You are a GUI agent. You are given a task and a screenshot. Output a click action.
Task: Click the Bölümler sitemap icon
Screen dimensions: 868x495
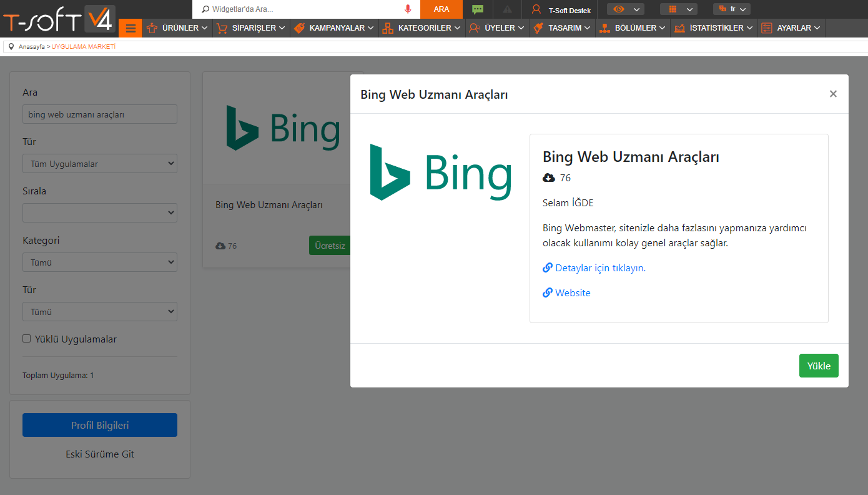point(604,28)
